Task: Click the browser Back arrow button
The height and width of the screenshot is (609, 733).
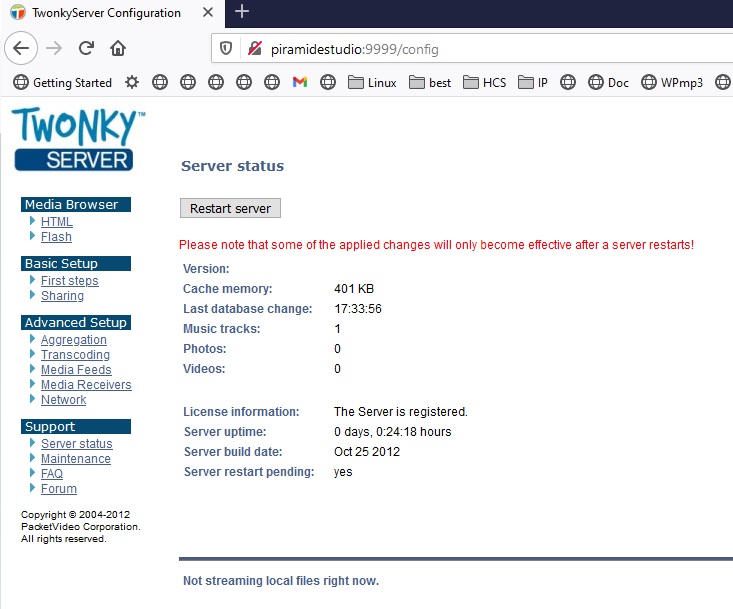Action: click(21, 48)
